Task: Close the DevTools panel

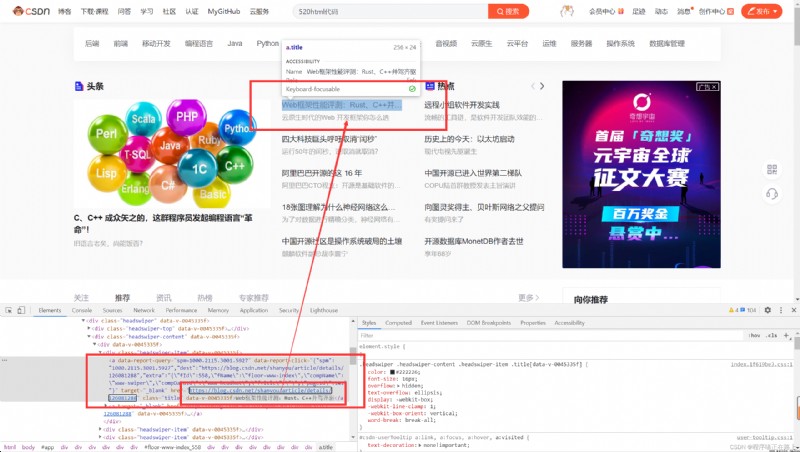Action: coord(794,310)
